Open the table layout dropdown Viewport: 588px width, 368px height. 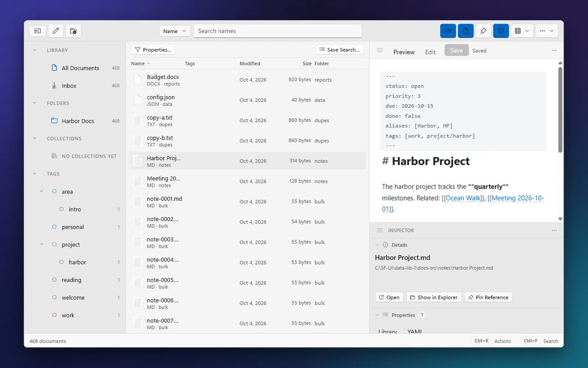pyautogui.click(x=522, y=31)
